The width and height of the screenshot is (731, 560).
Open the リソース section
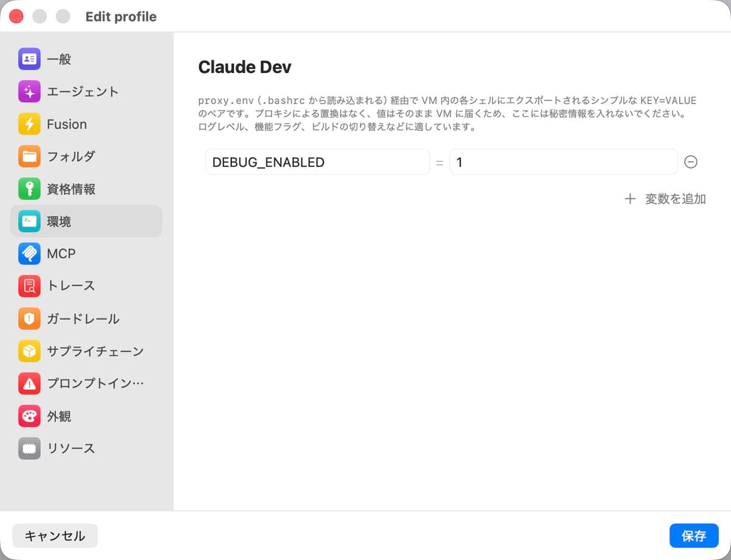point(87,449)
